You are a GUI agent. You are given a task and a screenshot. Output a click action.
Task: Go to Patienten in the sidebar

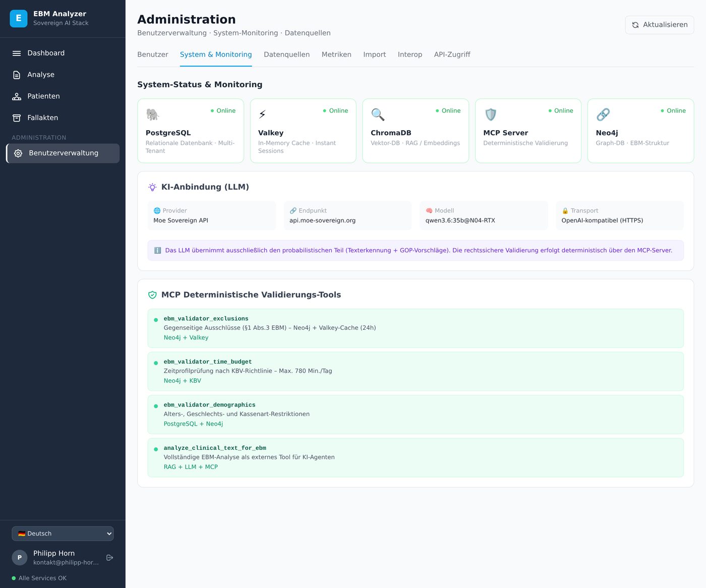[63, 96]
